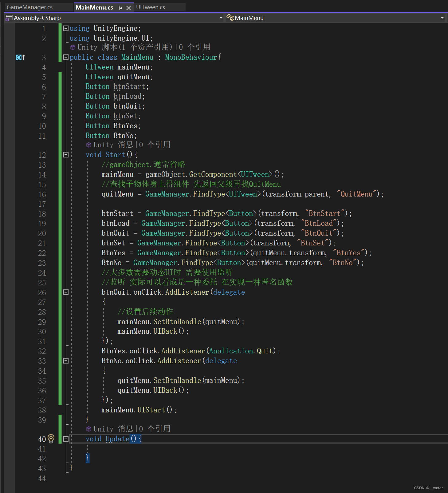Viewport: 448px width, 493px height.
Task: Open the lightbulb quick actions on line 40
Action: (51, 439)
